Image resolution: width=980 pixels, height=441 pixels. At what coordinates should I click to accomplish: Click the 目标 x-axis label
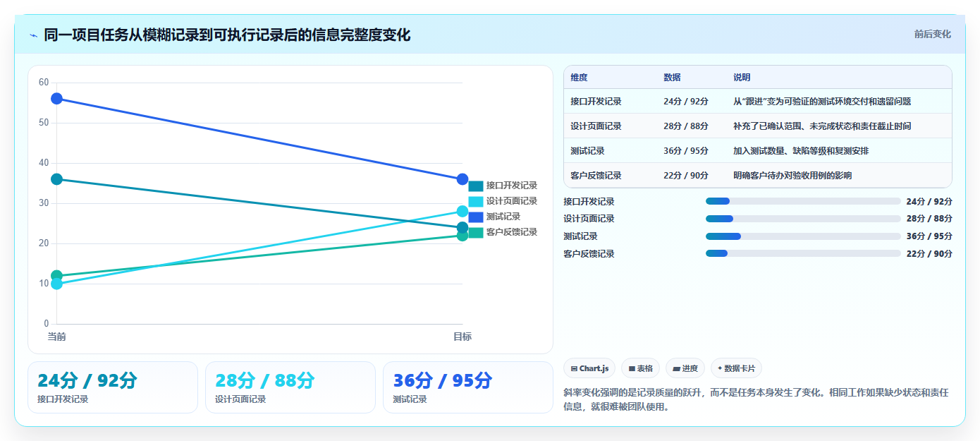[x=463, y=337]
